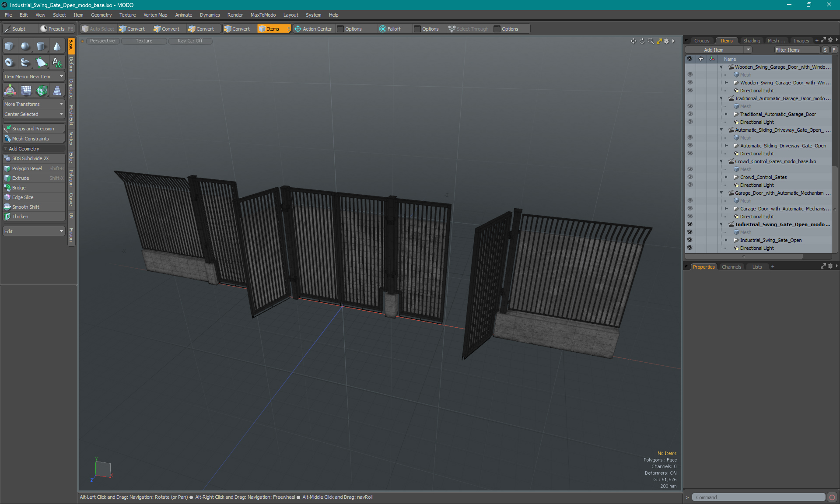840x504 pixels.
Task: Click the record button beside Command field
Action: click(x=832, y=497)
